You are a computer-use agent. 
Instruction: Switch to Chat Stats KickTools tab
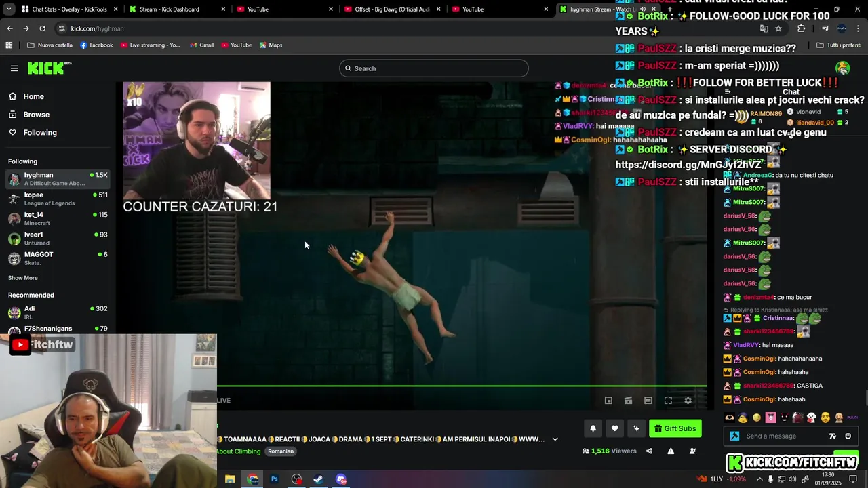[x=70, y=9]
